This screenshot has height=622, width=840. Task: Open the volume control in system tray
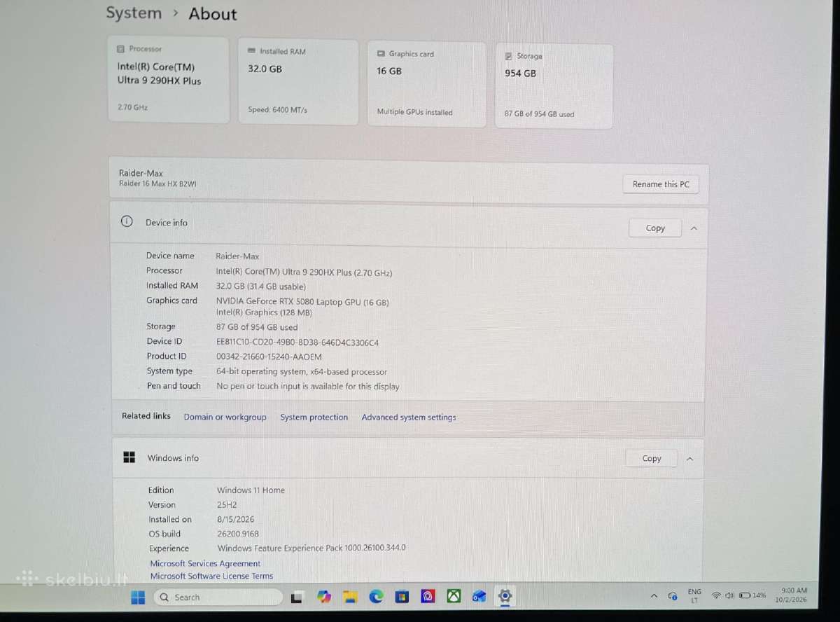[729, 595]
